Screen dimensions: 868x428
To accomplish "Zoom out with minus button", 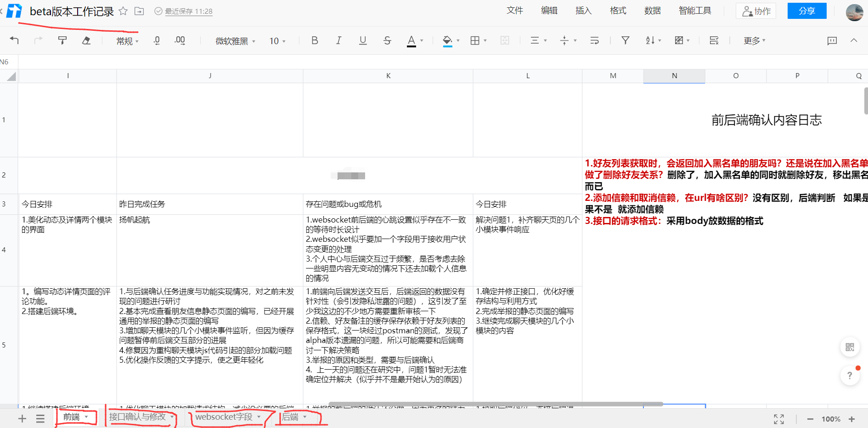I will pos(810,419).
